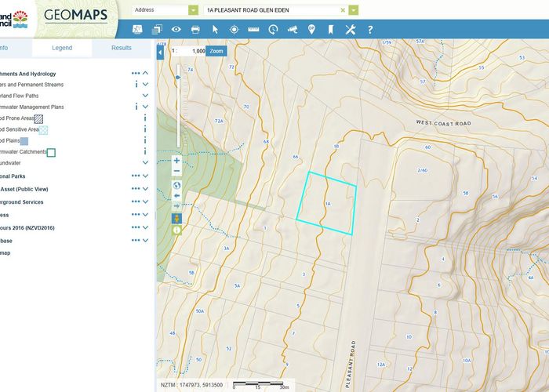Go to next map extent arrow

click(x=176, y=205)
